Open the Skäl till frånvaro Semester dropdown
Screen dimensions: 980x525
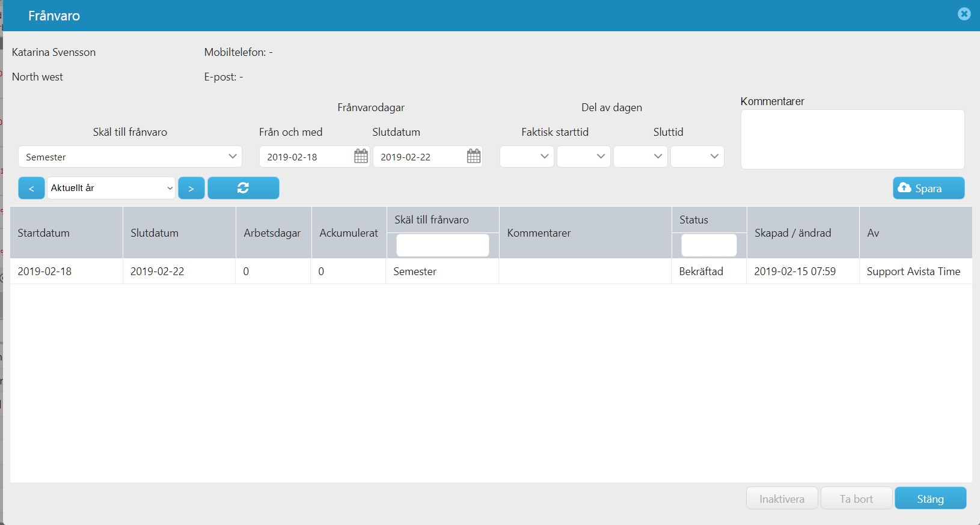point(130,157)
